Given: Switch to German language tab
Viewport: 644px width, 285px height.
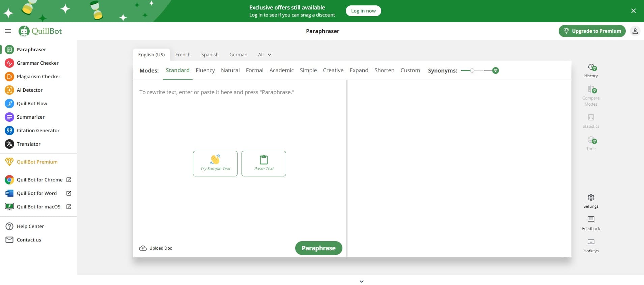Looking at the screenshot, I should (x=238, y=55).
